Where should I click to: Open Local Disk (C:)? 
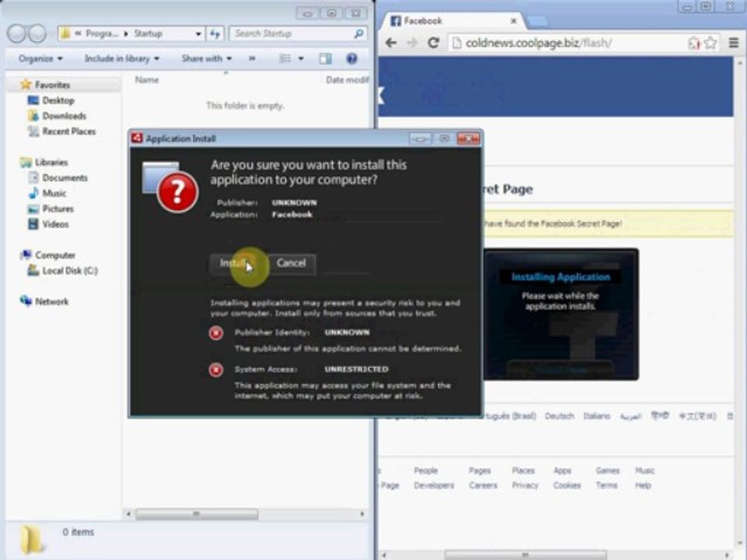pos(69,271)
